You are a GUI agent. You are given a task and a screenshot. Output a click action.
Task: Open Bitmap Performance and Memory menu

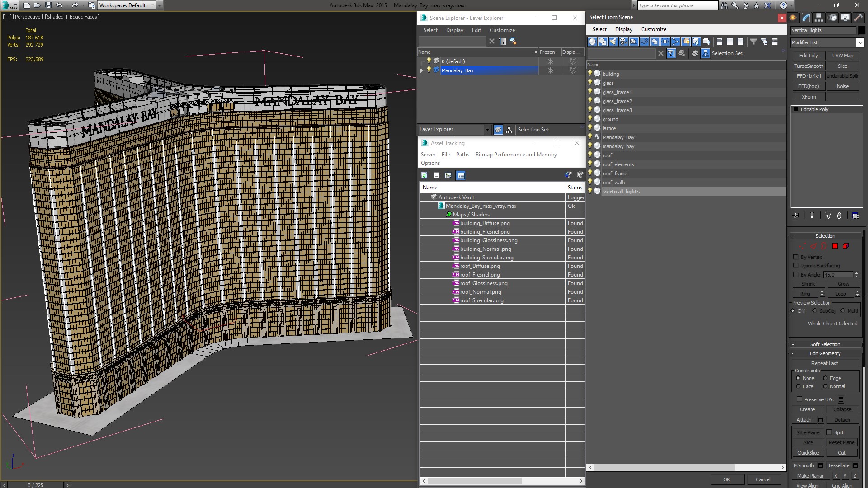pos(516,155)
